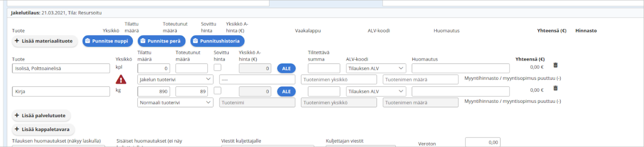Click Viestit kuljettajalle label

pos(241,141)
